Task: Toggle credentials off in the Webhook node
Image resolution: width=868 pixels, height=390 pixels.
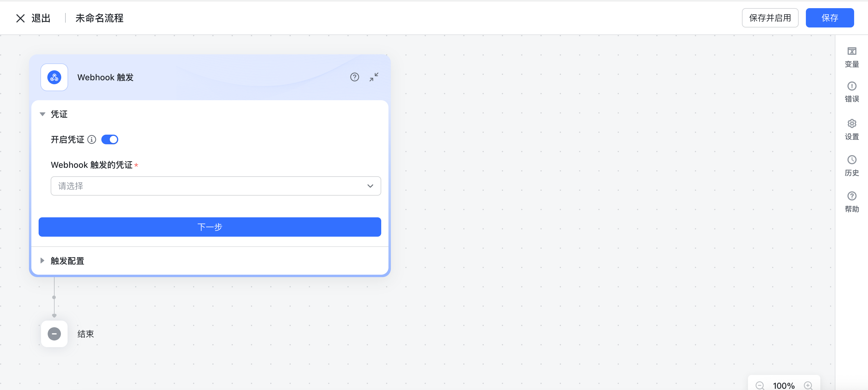Action: (109, 139)
